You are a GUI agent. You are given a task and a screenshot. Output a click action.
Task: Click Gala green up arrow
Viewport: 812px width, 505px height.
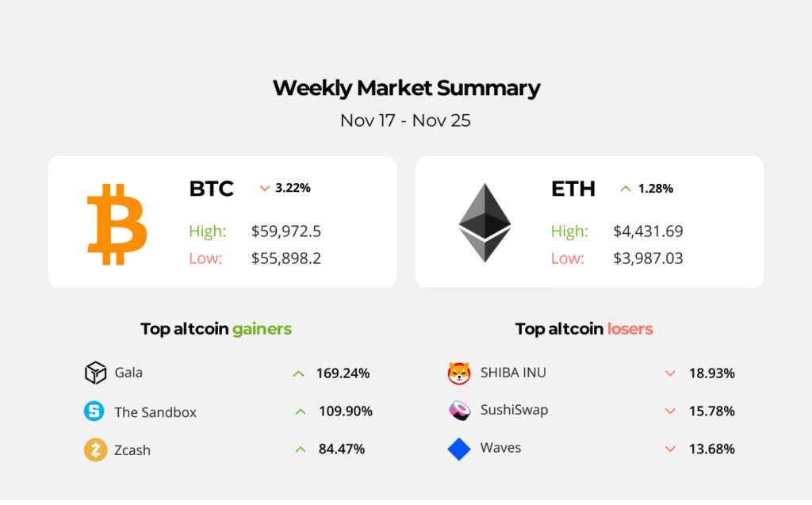[x=298, y=373]
